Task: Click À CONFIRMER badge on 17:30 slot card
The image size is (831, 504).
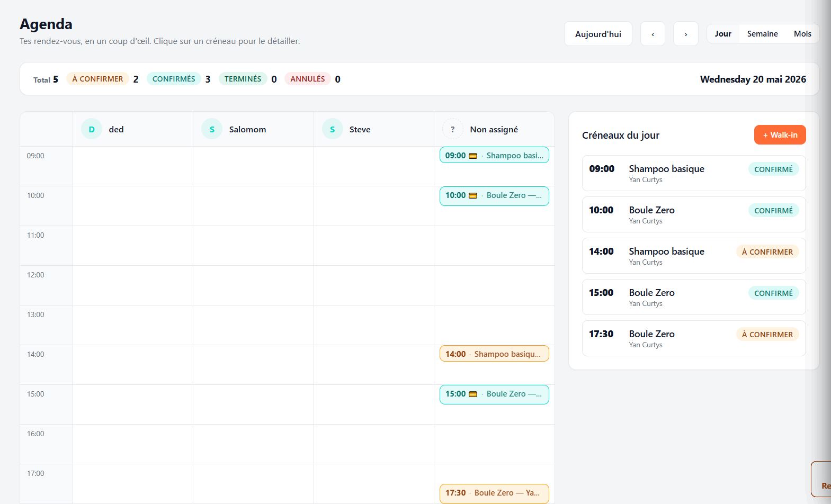Action: [x=767, y=335]
